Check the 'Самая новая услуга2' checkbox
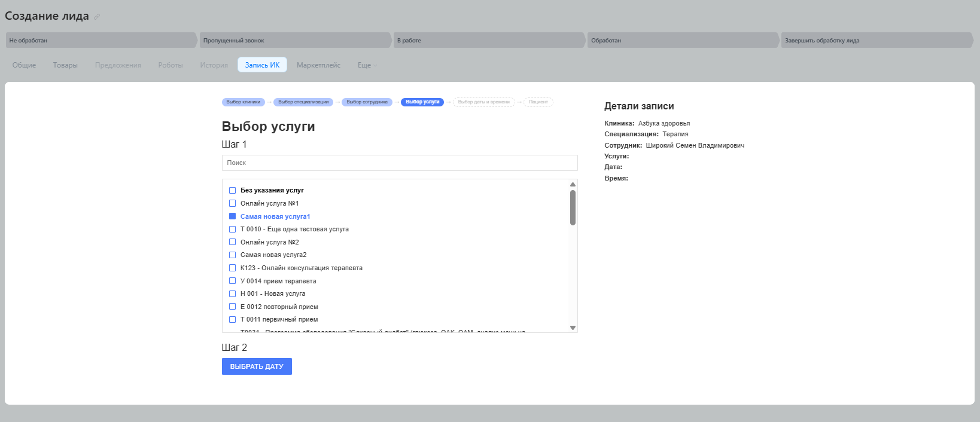Screen dimensions: 980x422 point(232,255)
